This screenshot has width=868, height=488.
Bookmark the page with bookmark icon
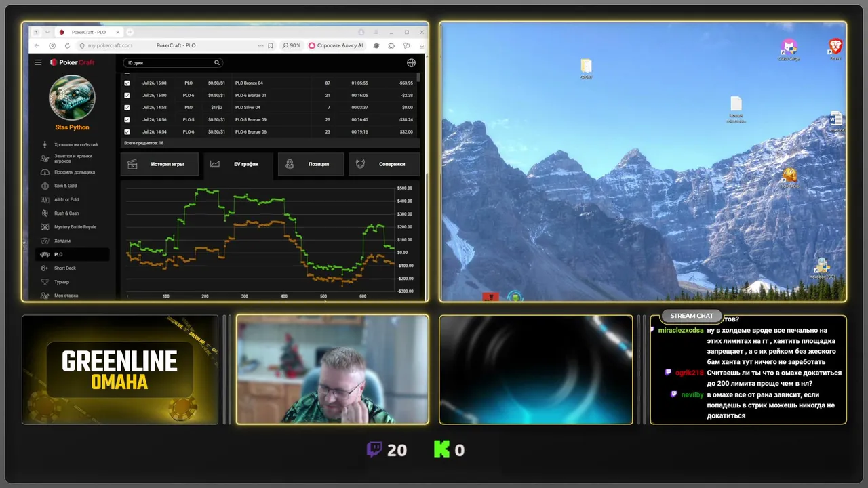click(x=270, y=45)
